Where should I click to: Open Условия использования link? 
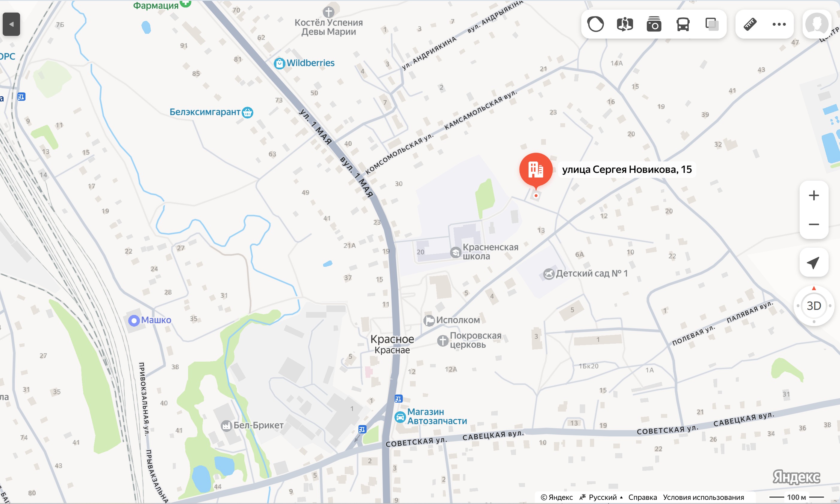[x=703, y=497]
